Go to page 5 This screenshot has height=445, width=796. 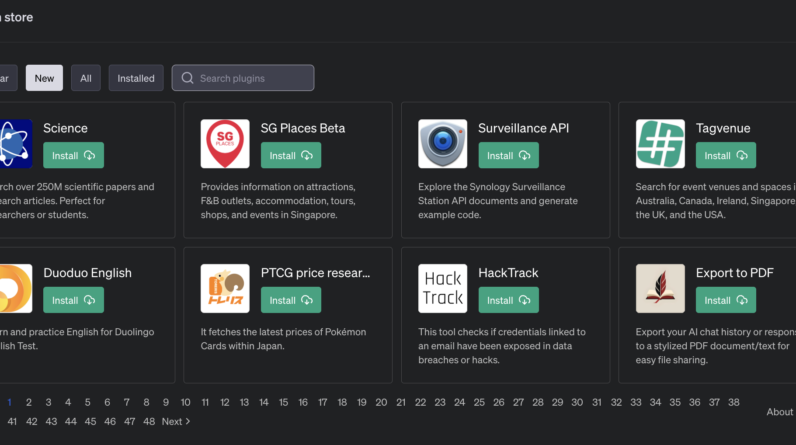point(87,402)
